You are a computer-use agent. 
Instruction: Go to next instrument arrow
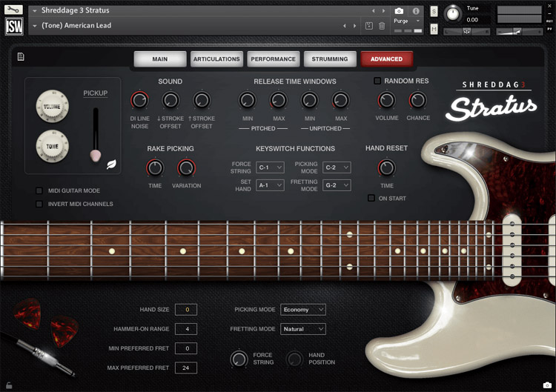(383, 11)
